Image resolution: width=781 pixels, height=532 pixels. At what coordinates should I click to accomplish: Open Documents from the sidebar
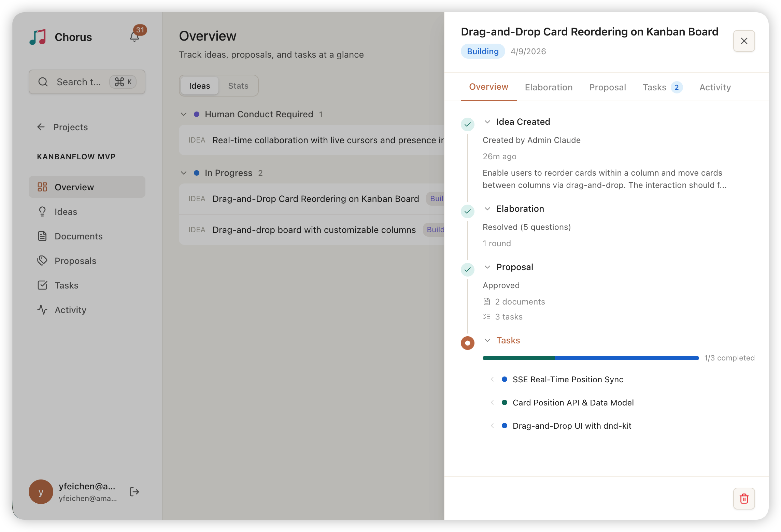[x=78, y=236]
